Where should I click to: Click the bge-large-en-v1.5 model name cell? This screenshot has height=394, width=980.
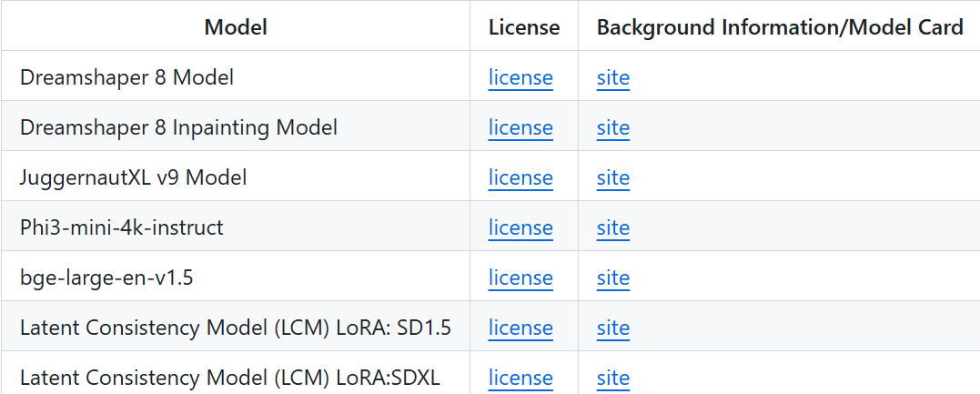(106, 278)
